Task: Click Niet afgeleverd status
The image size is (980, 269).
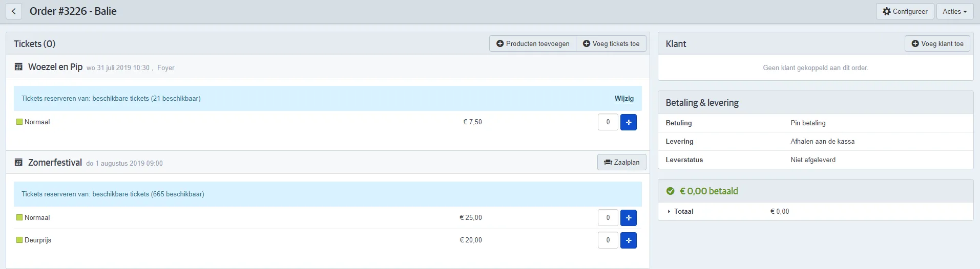Action: point(813,160)
